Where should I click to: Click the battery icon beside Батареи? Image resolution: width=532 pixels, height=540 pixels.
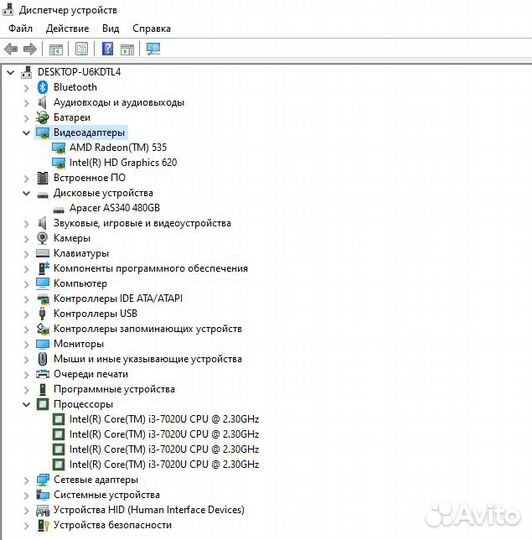[x=42, y=117]
